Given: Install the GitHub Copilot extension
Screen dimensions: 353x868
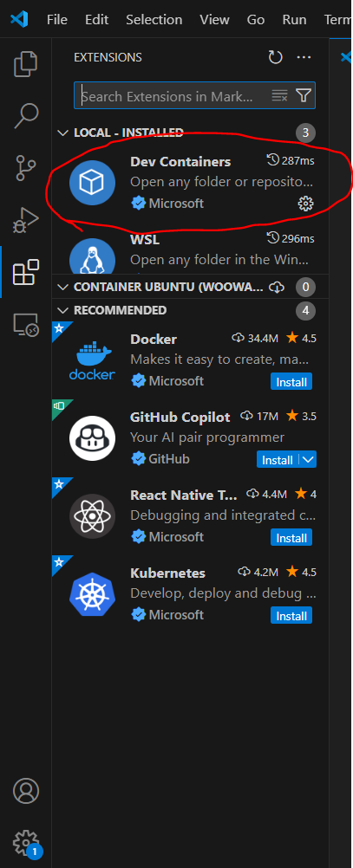Looking at the screenshot, I should click(x=278, y=459).
